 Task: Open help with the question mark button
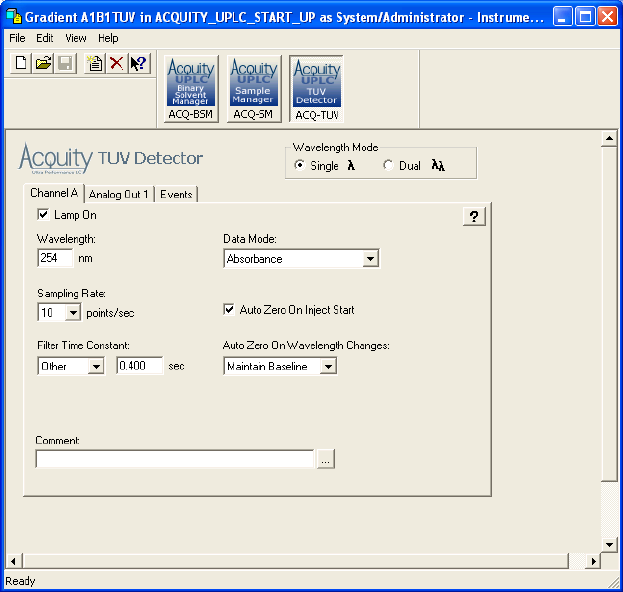[x=474, y=217]
